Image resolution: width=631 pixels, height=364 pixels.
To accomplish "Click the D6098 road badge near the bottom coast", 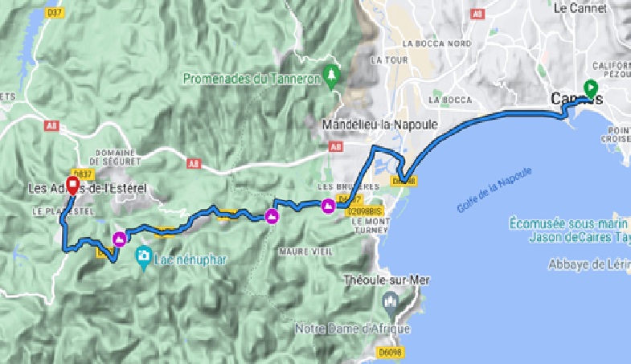I will (390, 352).
